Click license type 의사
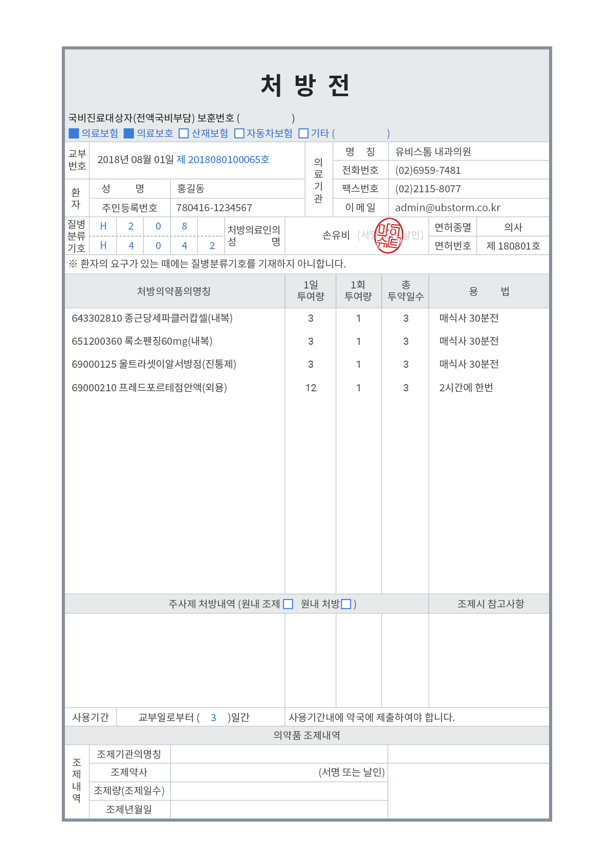This screenshot has width=614, height=868. pyautogui.click(x=513, y=227)
